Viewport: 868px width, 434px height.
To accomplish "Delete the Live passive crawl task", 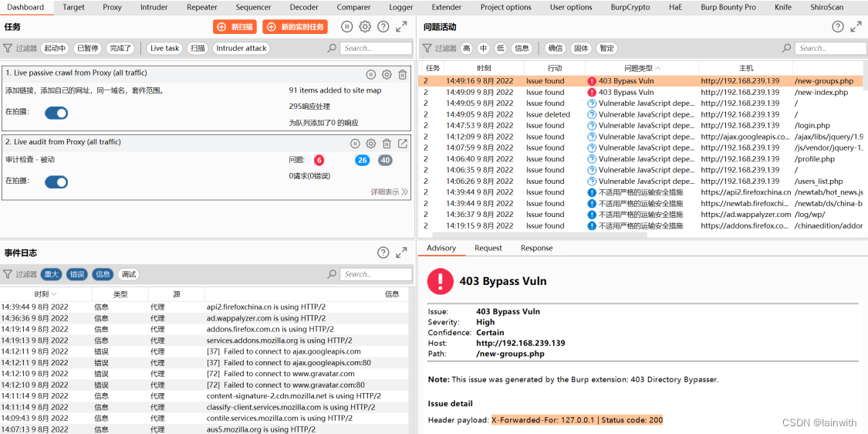I will pyautogui.click(x=402, y=75).
